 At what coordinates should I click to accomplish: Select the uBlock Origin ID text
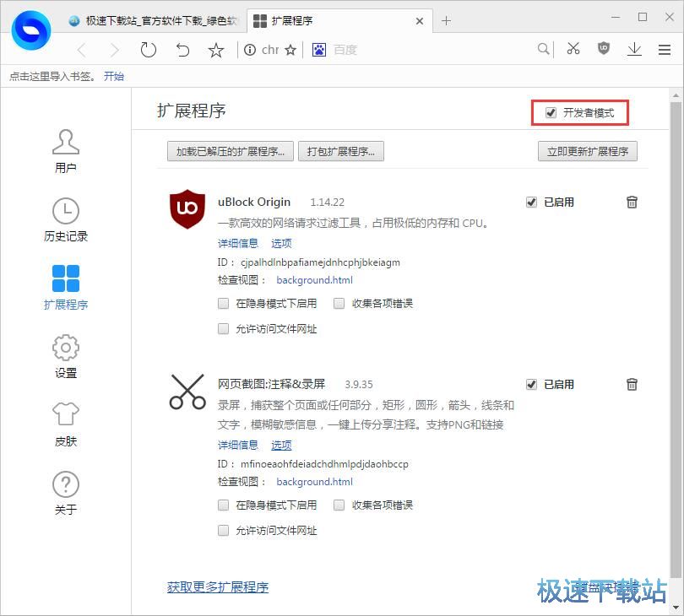320,262
